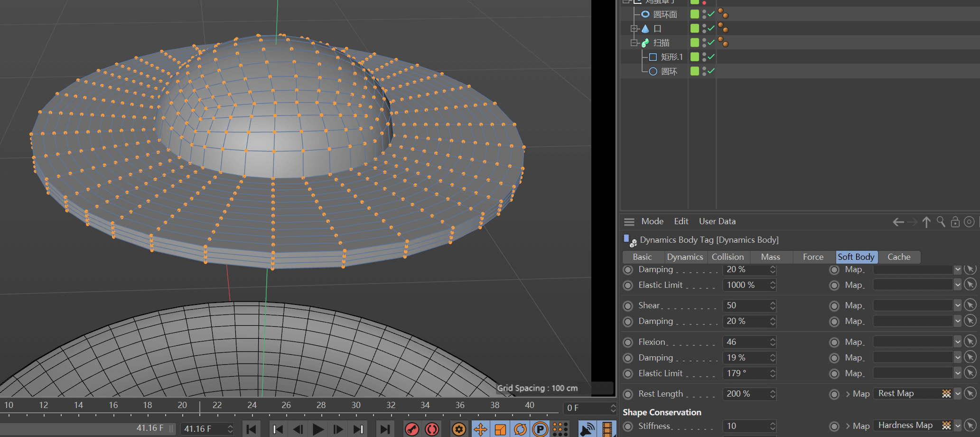Switch to the Force tab
The image size is (980, 437).
[x=813, y=257]
